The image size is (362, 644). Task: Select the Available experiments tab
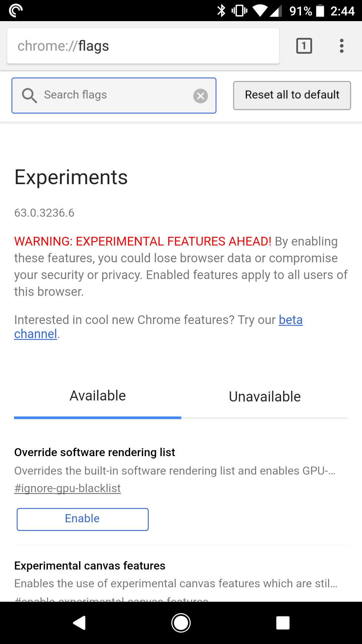click(97, 396)
